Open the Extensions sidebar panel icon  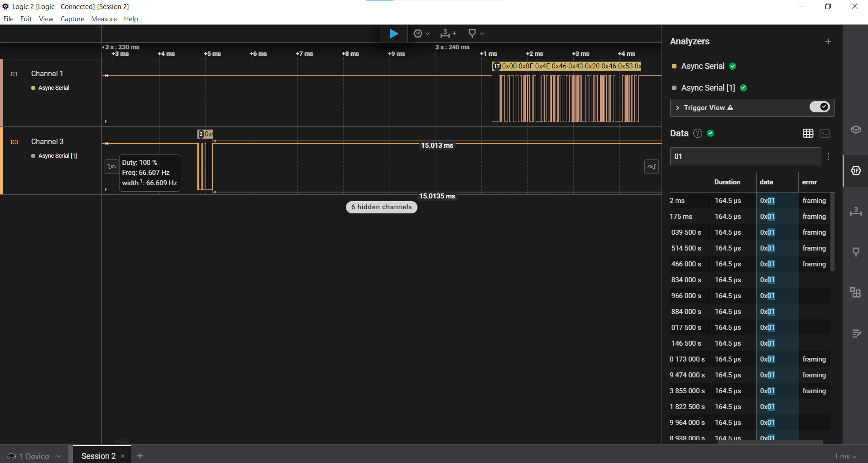(x=856, y=293)
